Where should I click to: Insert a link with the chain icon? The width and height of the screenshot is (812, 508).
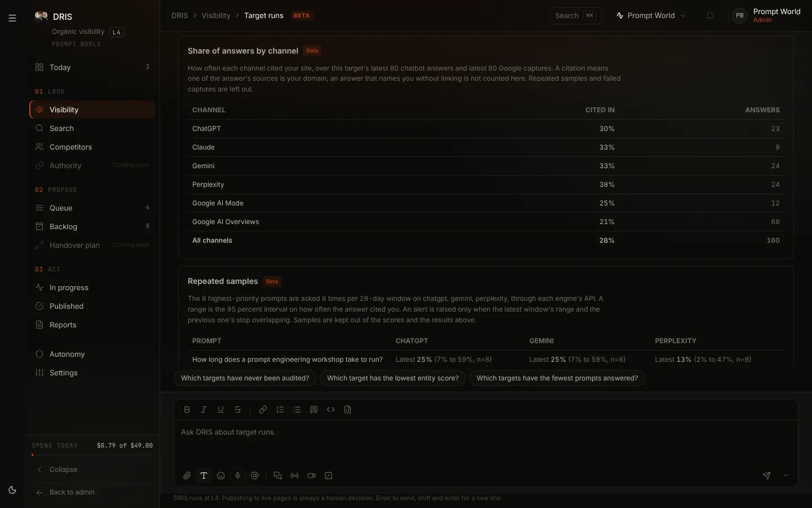pos(263,410)
